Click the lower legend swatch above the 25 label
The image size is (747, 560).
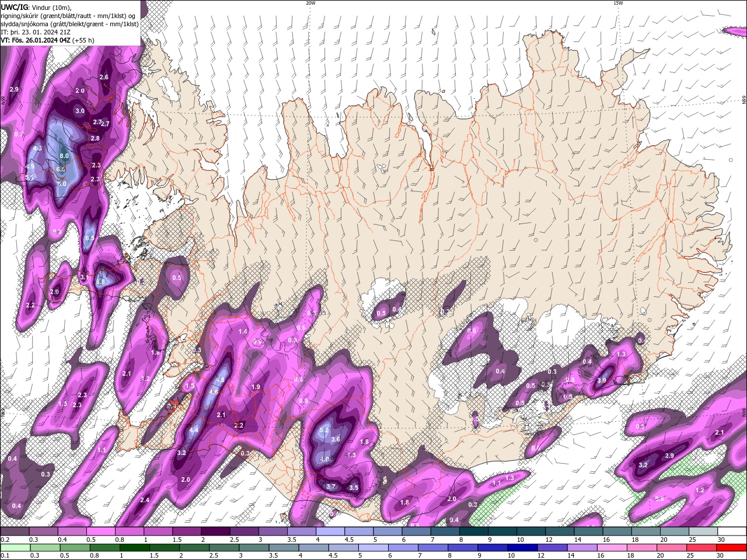tap(702, 548)
